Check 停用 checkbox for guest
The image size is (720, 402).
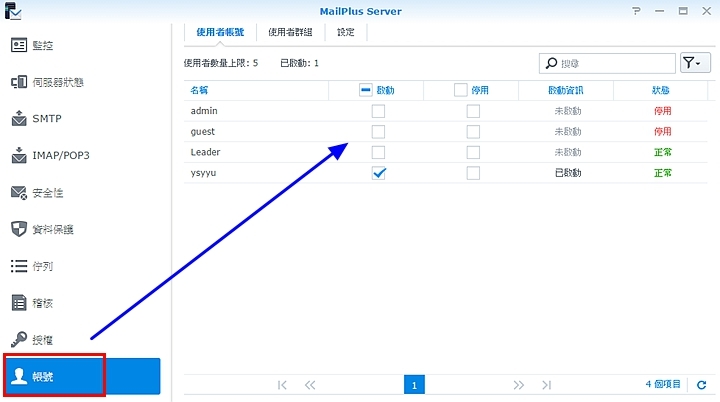coord(473,132)
